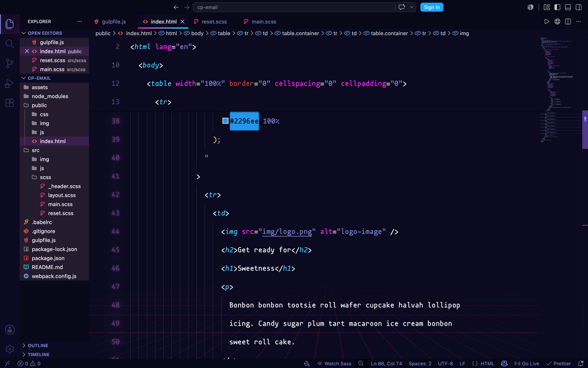The image size is (588, 368).
Task: Close the index.html tab
Action: (183, 22)
